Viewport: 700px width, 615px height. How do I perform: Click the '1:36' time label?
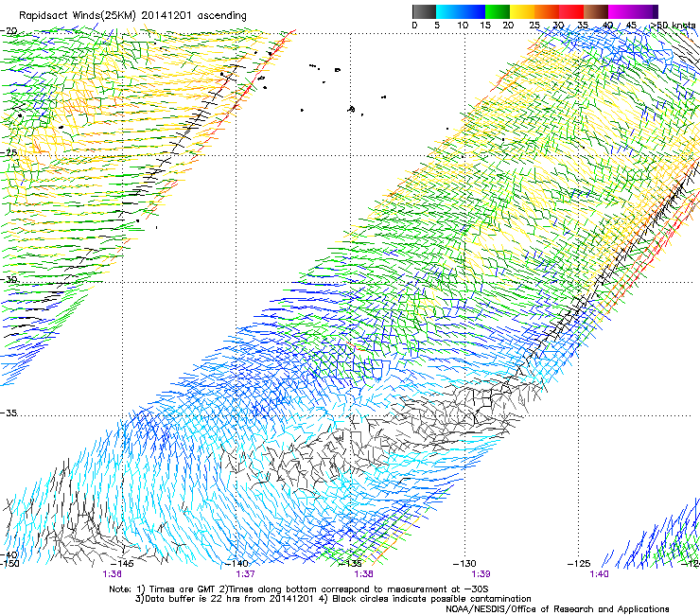pyautogui.click(x=112, y=574)
